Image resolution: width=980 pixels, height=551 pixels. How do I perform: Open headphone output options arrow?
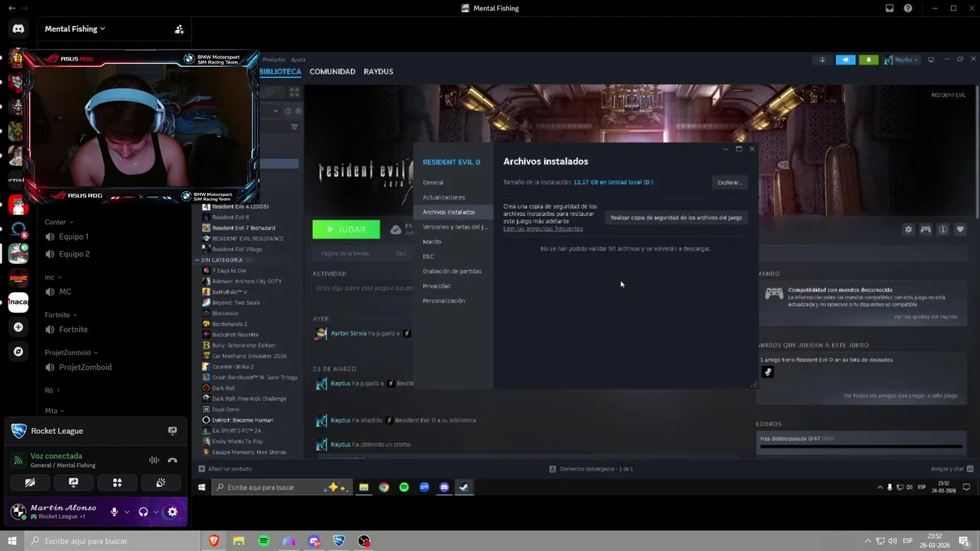click(x=155, y=512)
